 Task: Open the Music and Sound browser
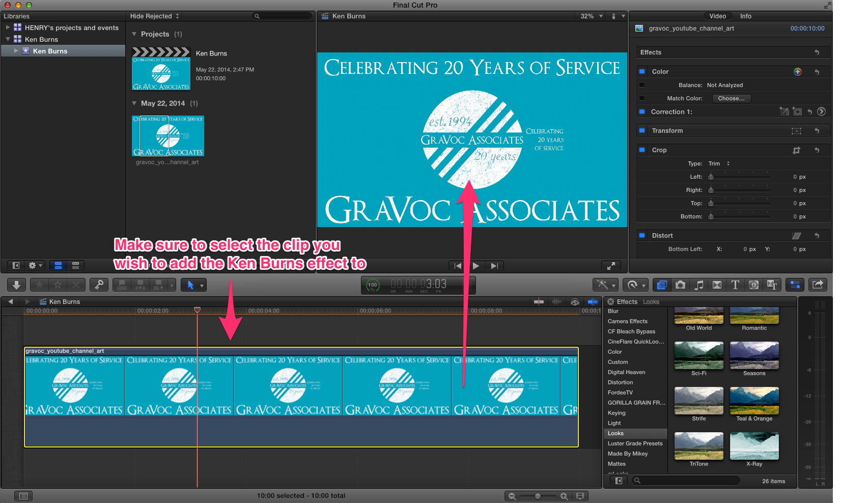[698, 285]
